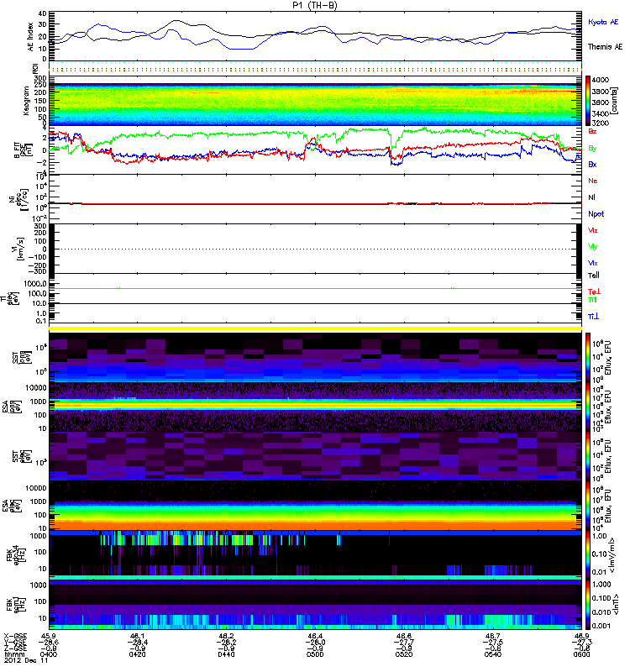Select the black "Themis AE" legend label
Screen dimensions: 630x672
click(x=605, y=47)
